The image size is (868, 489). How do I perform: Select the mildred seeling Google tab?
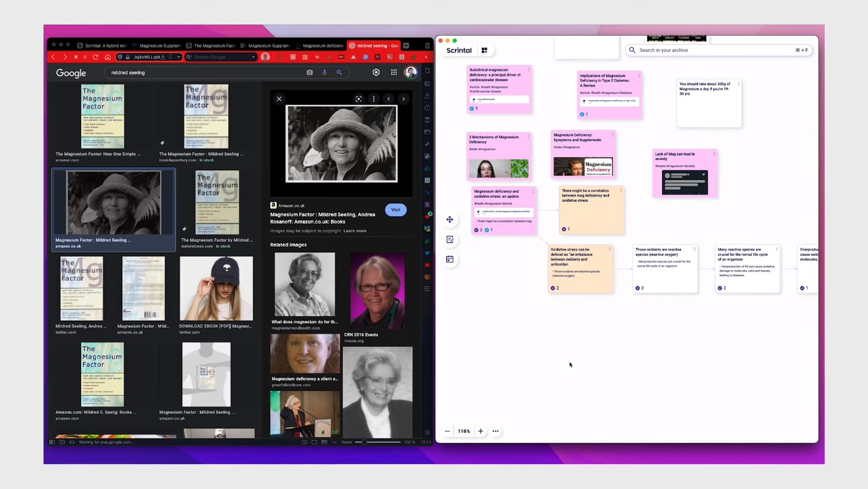[373, 45]
